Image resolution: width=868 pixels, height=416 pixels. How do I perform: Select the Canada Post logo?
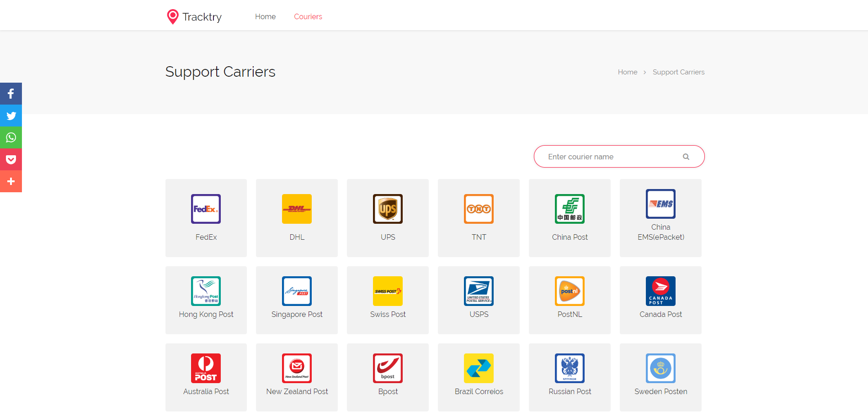(660, 291)
